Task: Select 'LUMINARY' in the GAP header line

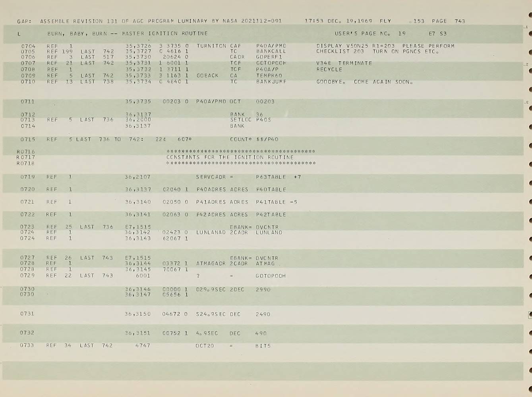Action: 192,21
